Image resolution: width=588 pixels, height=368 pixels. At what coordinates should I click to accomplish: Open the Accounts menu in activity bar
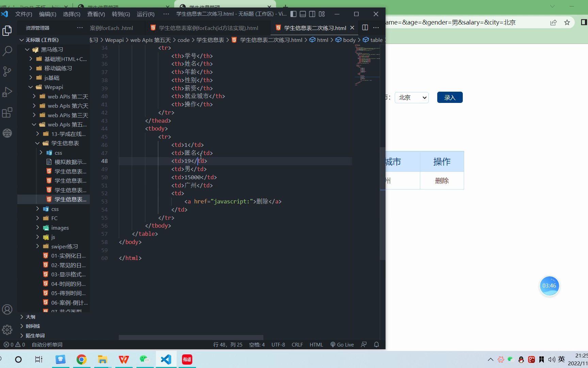tap(7, 309)
